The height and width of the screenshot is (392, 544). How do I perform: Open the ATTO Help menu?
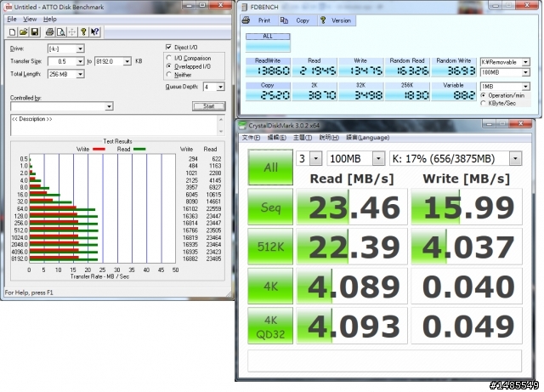pos(50,19)
